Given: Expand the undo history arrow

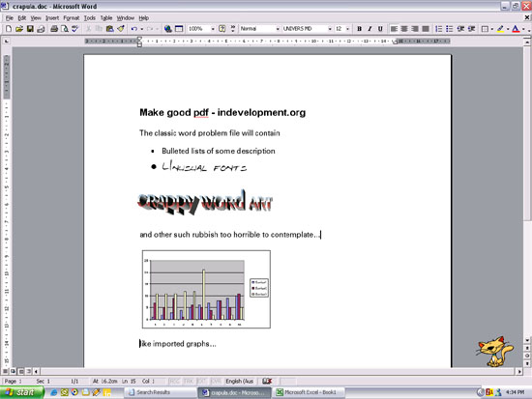Looking at the screenshot, I should (x=141, y=29).
